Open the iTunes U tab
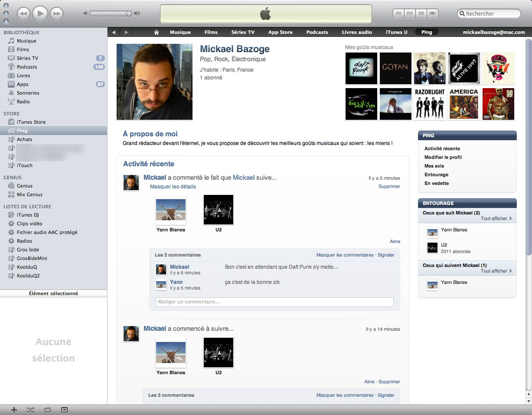Screen dimensions: 532x415 pyautogui.click(x=397, y=32)
